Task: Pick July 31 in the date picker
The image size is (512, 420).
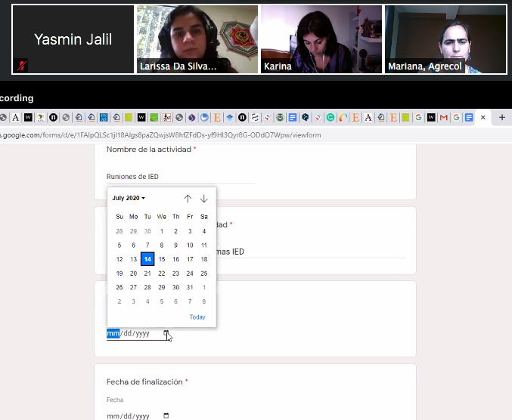Action: pos(190,287)
